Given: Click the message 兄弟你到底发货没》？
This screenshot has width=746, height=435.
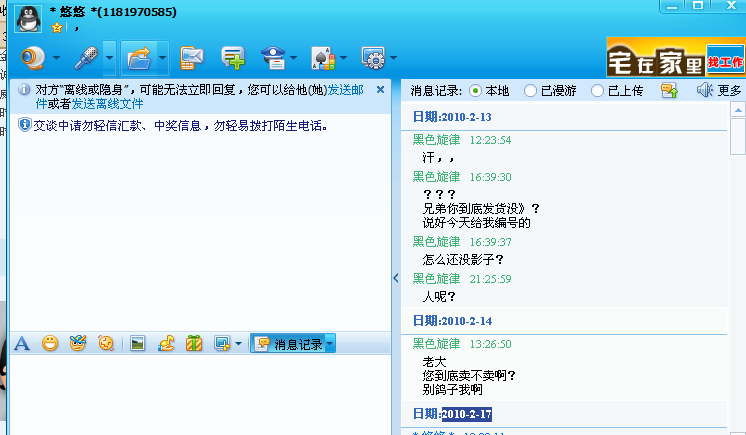Looking at the screenshot, I should (481, 208).
